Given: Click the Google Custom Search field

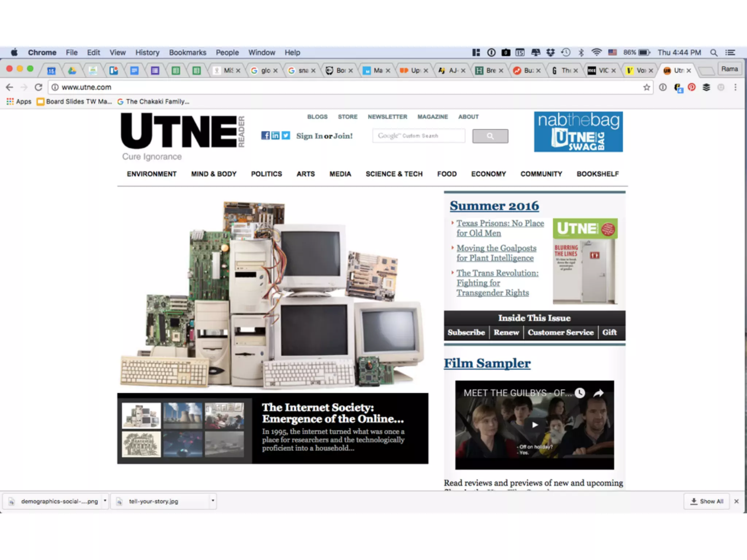Looking at the screenshot, I should coord(419,136).
